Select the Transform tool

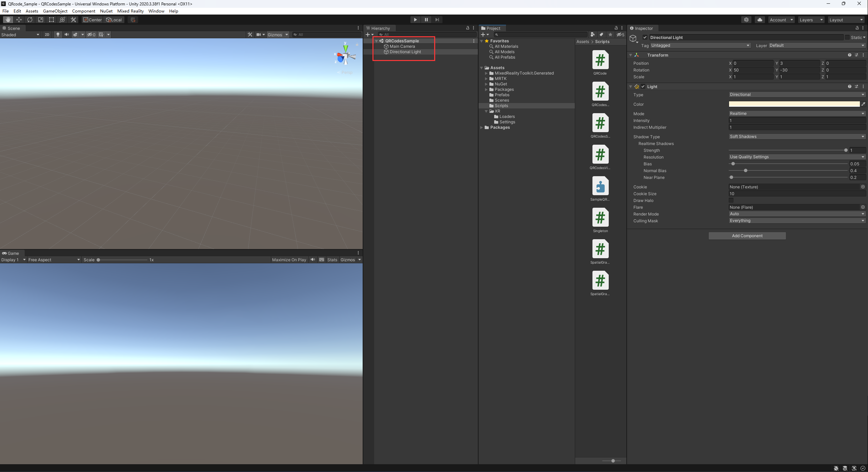tap(62, 20)
